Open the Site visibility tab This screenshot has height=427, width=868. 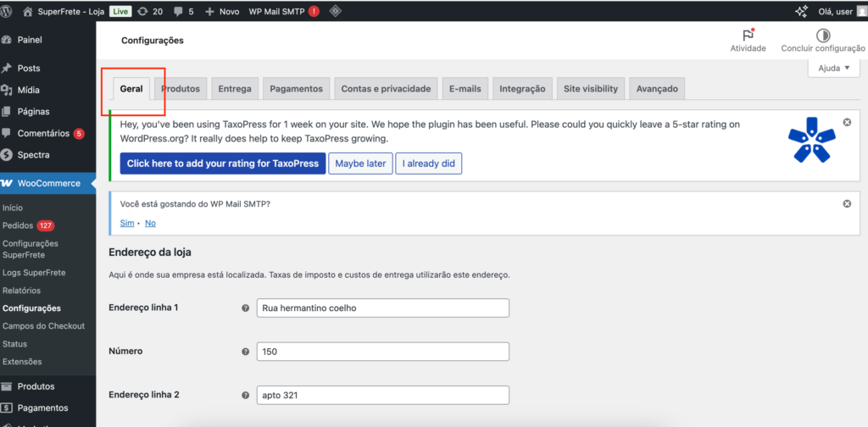pos(591,88)
